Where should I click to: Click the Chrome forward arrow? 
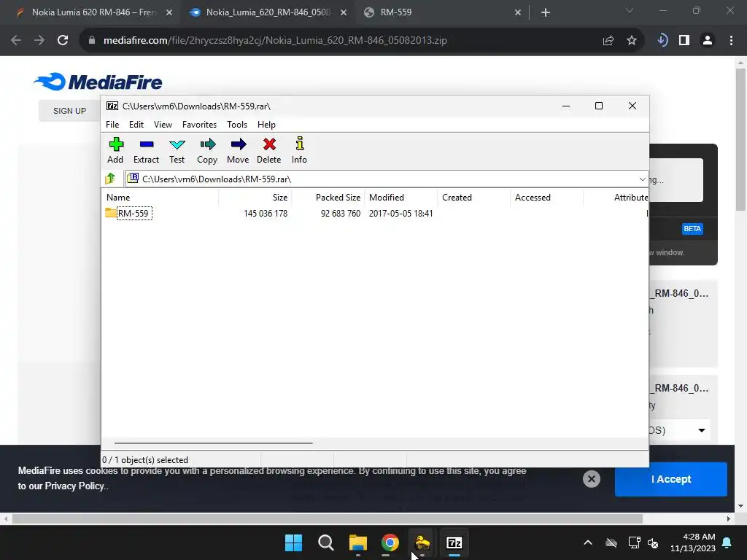click(x=39, y=41)
